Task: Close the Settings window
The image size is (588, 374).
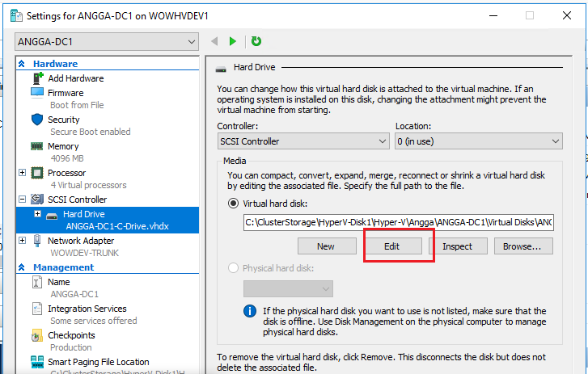Action: point(567,15)
